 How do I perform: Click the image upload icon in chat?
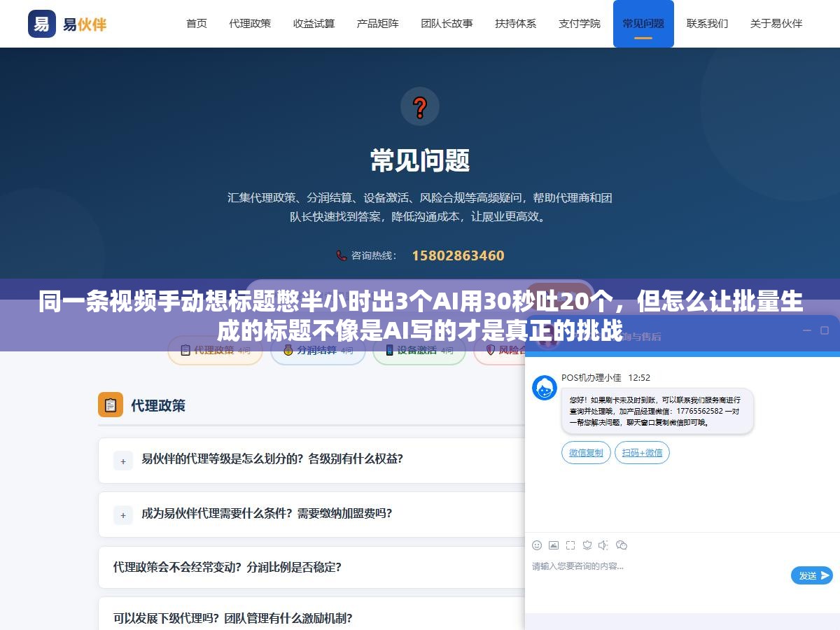pyautogui.click(x=554, y=545)
